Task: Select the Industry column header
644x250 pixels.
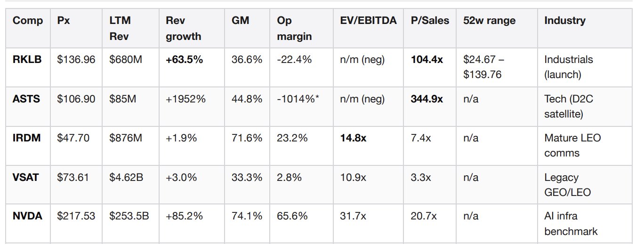Action: click(x=565, y=21)
